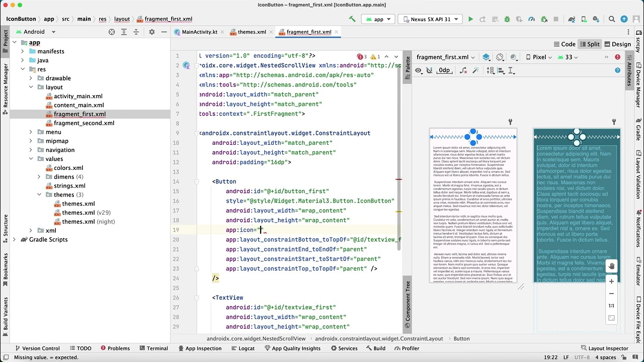Open the MainActivity.kt editor tab
The image size is (644, 362).
pyautogui.click(x=199, y=32)
